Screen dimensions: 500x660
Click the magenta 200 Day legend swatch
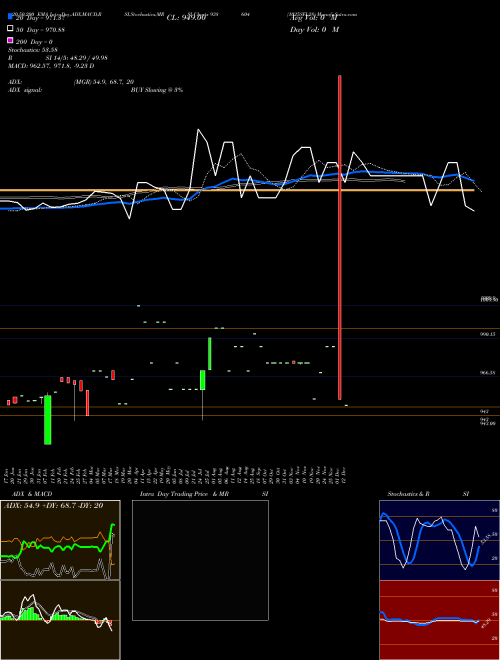[10, 40]
